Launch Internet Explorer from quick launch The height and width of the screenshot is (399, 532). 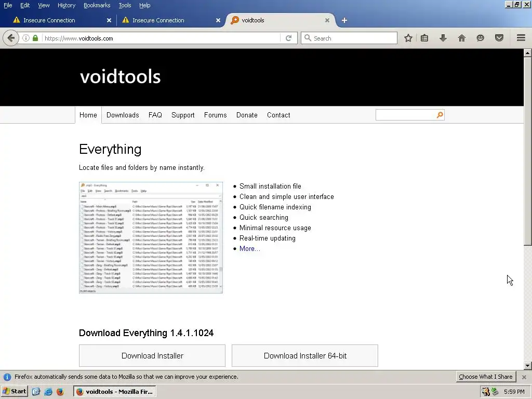[48, 392]
